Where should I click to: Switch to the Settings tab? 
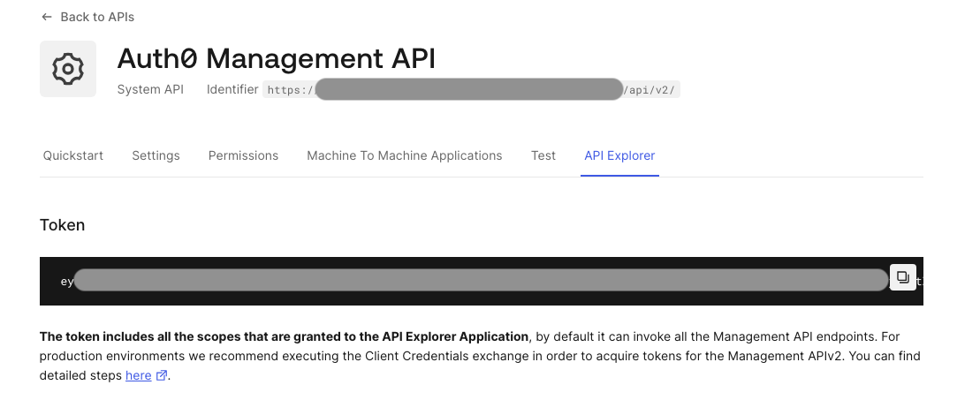pos(156,155)
